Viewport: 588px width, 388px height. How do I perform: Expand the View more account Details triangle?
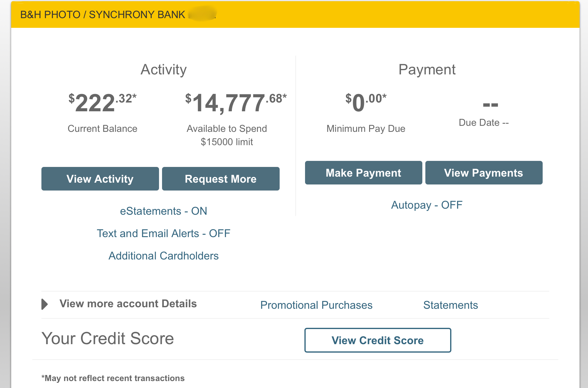[44, 304]
